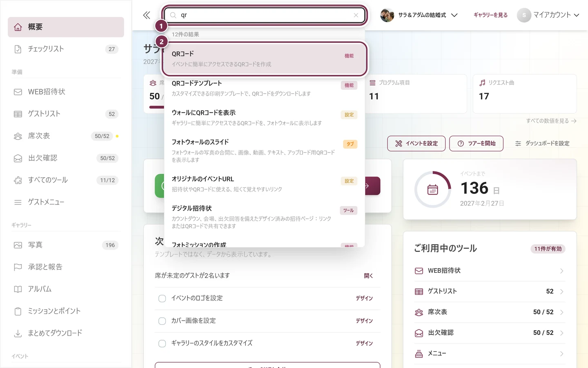Click the ミッションとポイント clipboard icon

18,312
